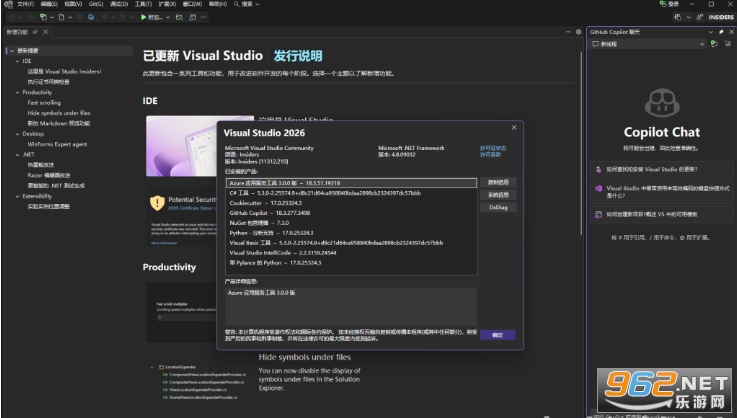737x418 pixels.
Task: Click the DxDiag button in about dialog
Action: 498,207
